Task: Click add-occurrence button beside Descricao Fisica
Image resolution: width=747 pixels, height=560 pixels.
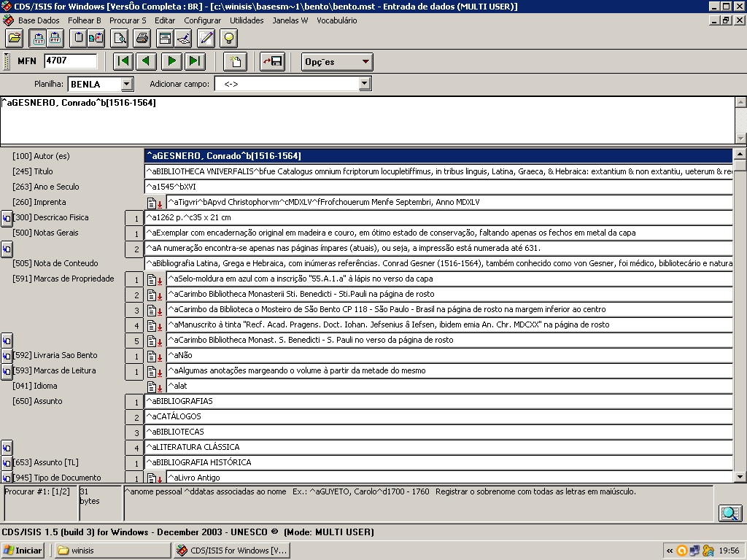Action: click(x=7, y=218)
